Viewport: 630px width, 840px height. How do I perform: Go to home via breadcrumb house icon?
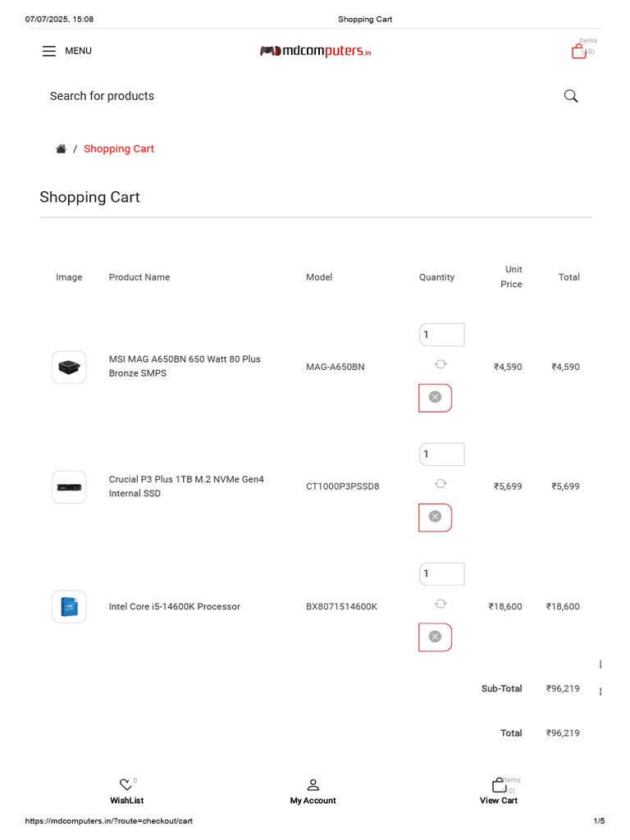click(61, 149)
